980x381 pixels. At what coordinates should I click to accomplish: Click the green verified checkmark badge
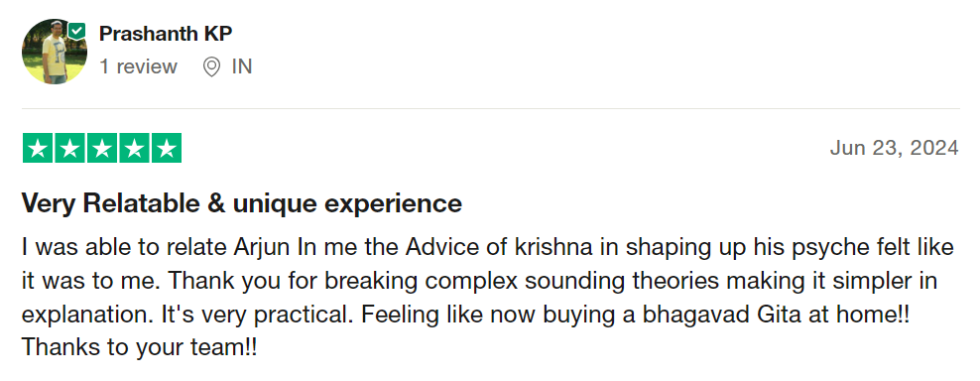point(77,31)
